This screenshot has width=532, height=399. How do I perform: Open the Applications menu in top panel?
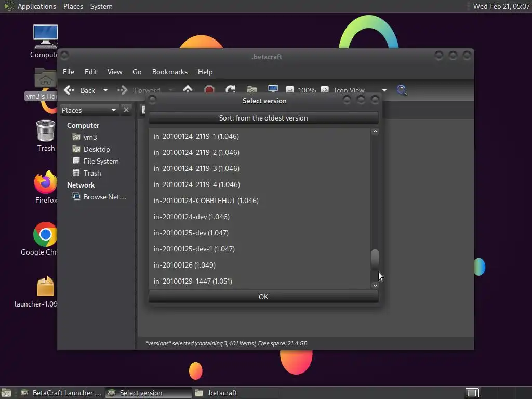point(37,6)
